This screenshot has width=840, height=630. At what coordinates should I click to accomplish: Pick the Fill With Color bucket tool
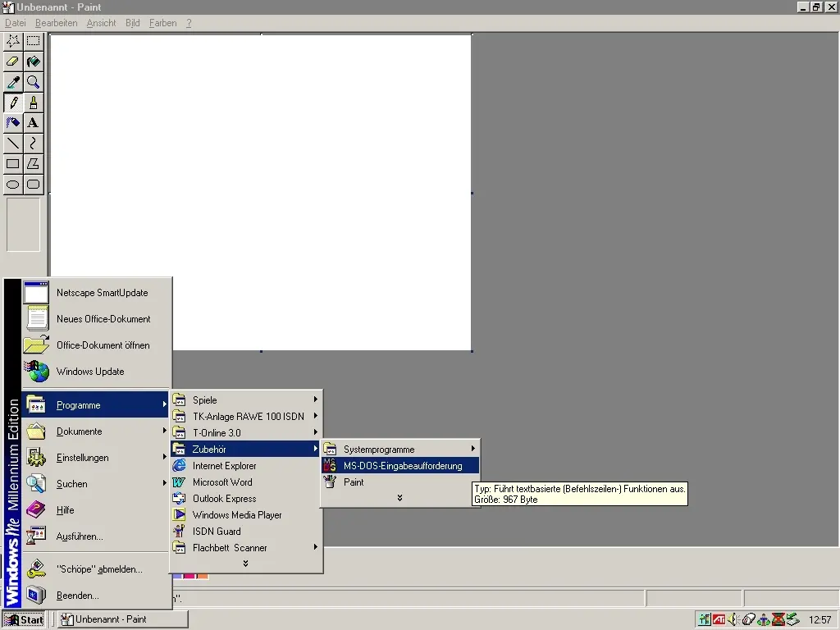(33, 62)
